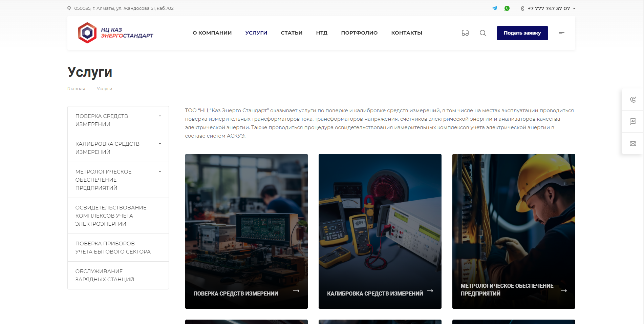
Task: Open the О компании menu item
Action: (212, 33)
